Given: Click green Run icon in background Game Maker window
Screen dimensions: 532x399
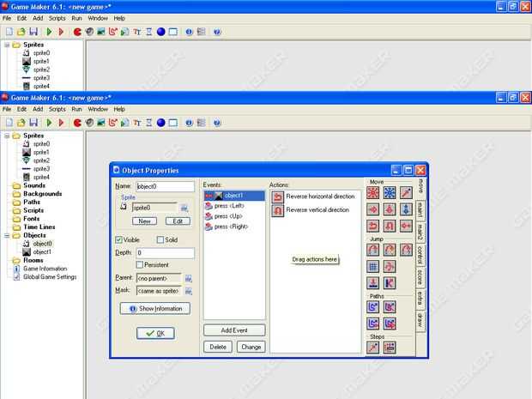Looking at the screenshot, I should tap(49, 32).
